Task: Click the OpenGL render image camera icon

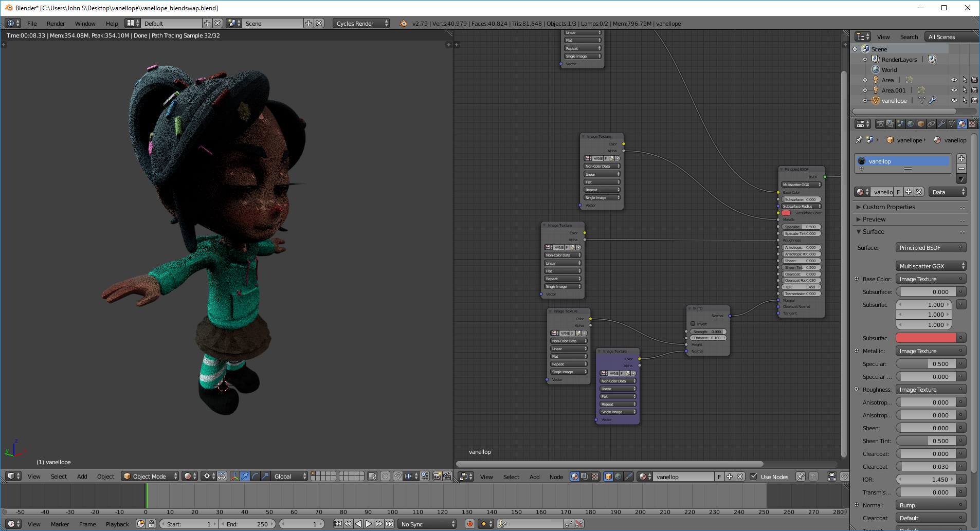Action: [437, 477]
